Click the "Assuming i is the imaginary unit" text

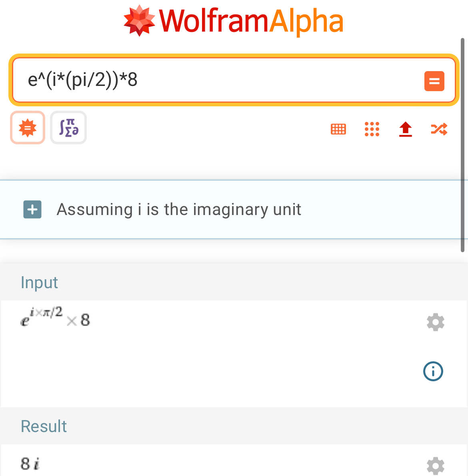click(179, 209)
